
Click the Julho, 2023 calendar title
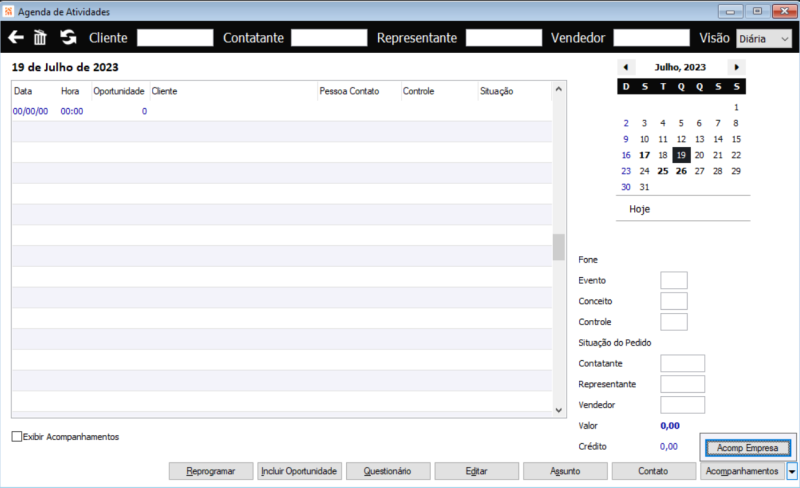(681, 67)
